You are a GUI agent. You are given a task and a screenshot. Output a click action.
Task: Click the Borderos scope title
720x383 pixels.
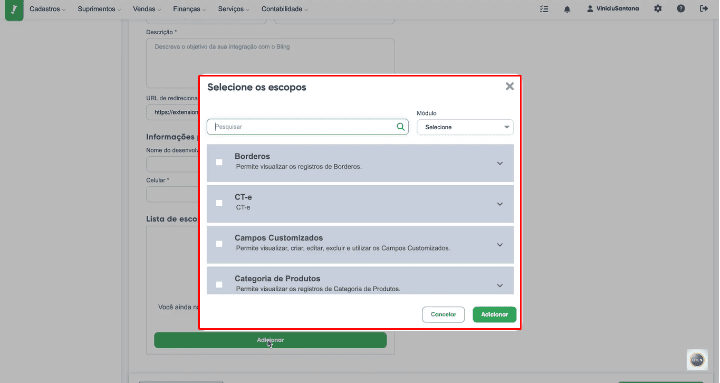[x=252, y=156]
